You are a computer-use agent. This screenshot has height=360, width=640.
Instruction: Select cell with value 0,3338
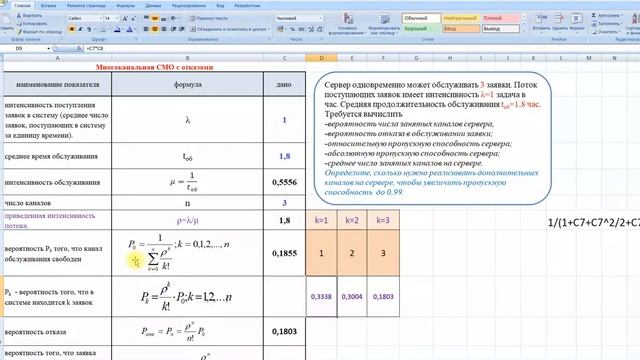pyautogui.click(x=321, y=297)
